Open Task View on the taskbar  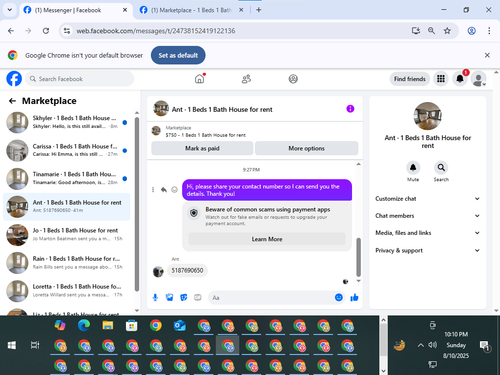pyautogui.click(x=35, y=345)
